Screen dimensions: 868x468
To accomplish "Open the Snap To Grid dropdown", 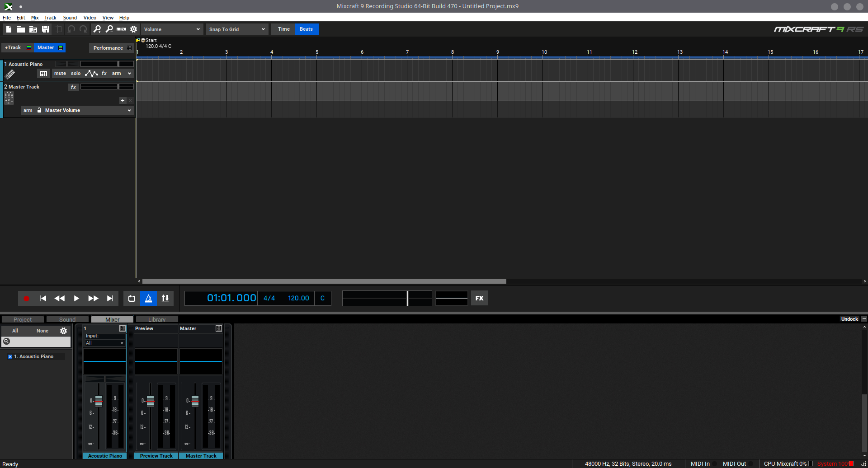I will point(237,29).
